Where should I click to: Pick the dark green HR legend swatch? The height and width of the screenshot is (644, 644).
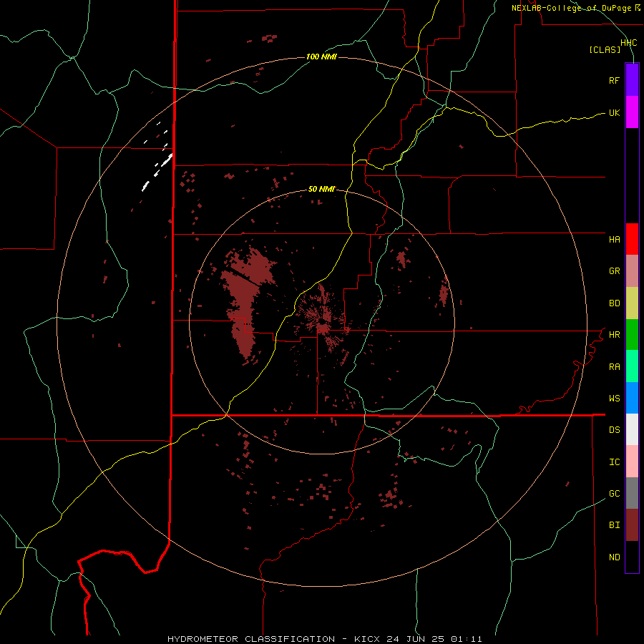[632, 335]
